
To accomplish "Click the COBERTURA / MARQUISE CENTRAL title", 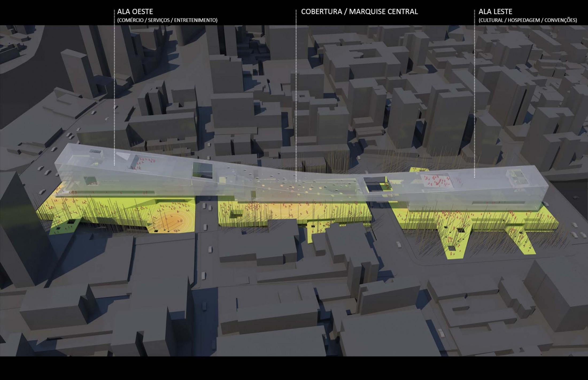I will 359,12.
